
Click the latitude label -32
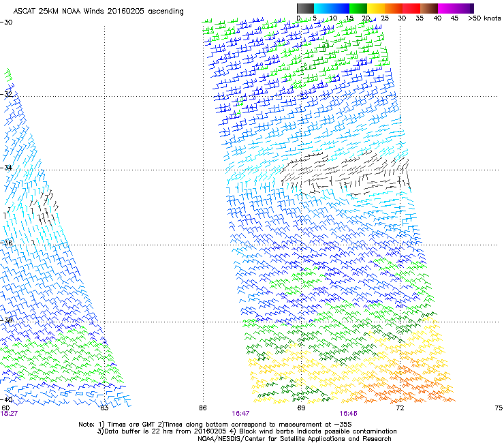click(6, 94)
